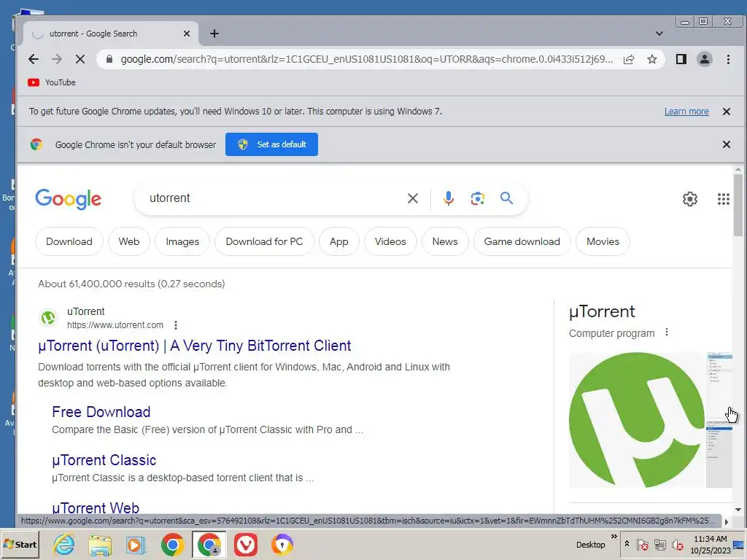
Task: Select the Movies filter chip
Action: (x=603, y=241)
